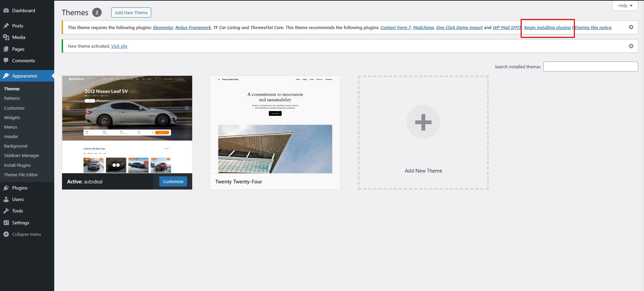Click the Comments bubble icon
The width and height of the screenshot is (644, 291).
coord(6,61)
